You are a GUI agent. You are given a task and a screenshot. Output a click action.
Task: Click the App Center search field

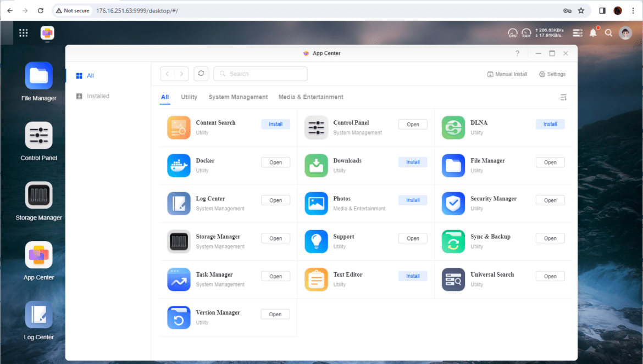(x=260, y=74)
